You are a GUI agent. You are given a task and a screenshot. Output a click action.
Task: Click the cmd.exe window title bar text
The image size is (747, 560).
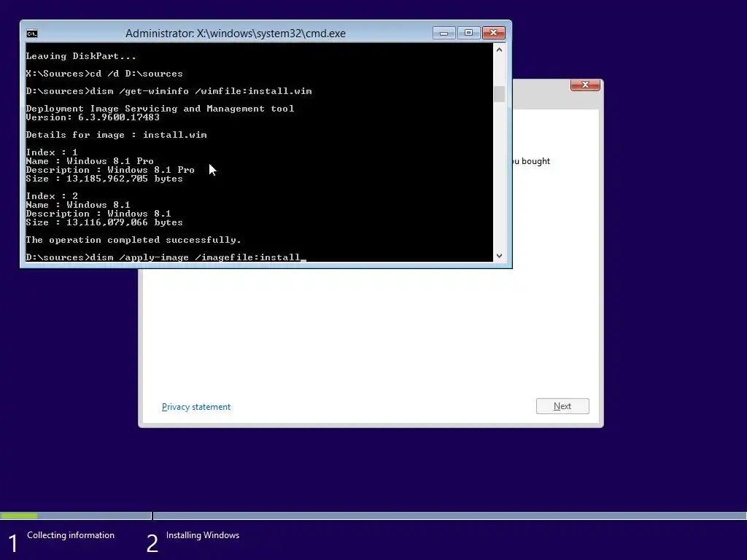coord(236,34)
